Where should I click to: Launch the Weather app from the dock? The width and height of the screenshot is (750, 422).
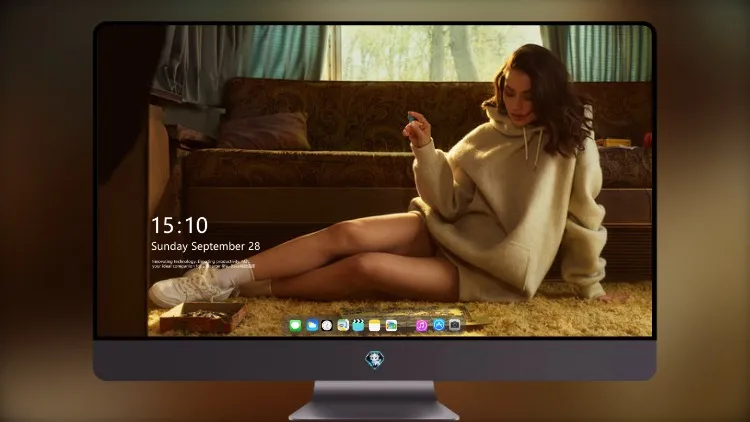312,326
